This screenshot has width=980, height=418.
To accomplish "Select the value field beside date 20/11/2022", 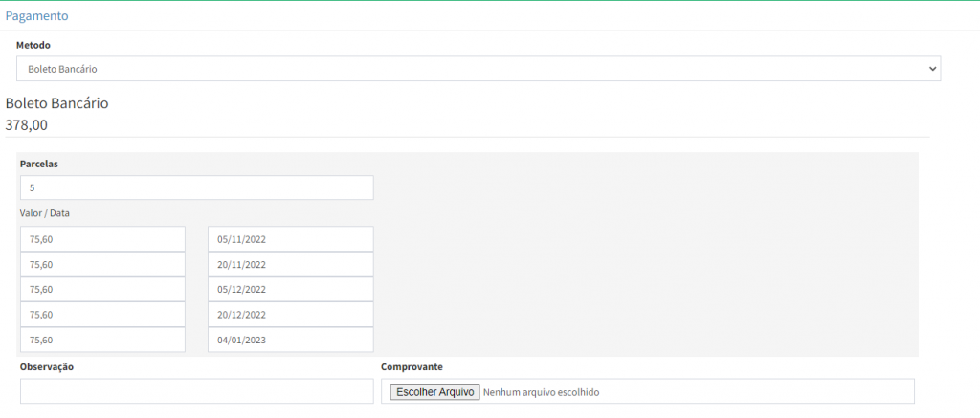I will (x=102, y=264).
